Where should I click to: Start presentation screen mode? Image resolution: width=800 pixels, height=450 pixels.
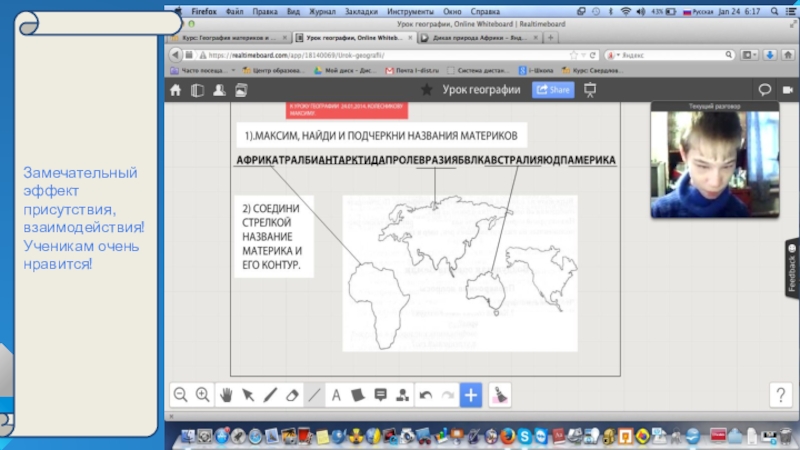tap(590, 90)
